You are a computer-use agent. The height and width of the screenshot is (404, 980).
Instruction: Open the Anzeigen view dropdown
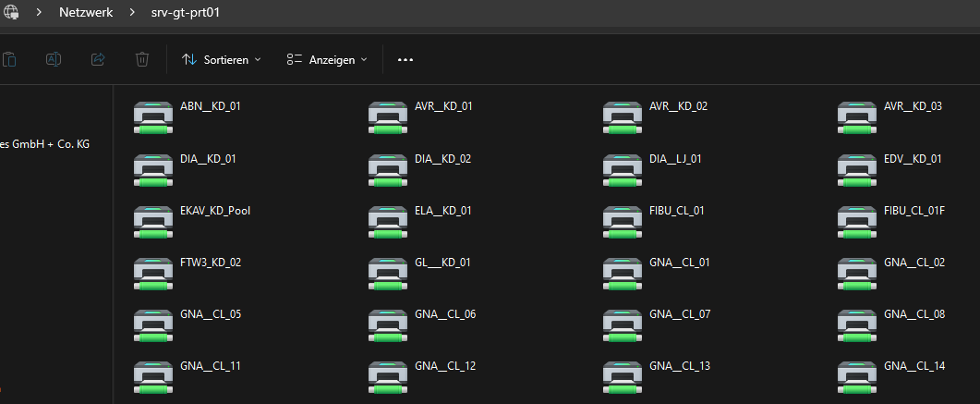click(x=327, y=59)
